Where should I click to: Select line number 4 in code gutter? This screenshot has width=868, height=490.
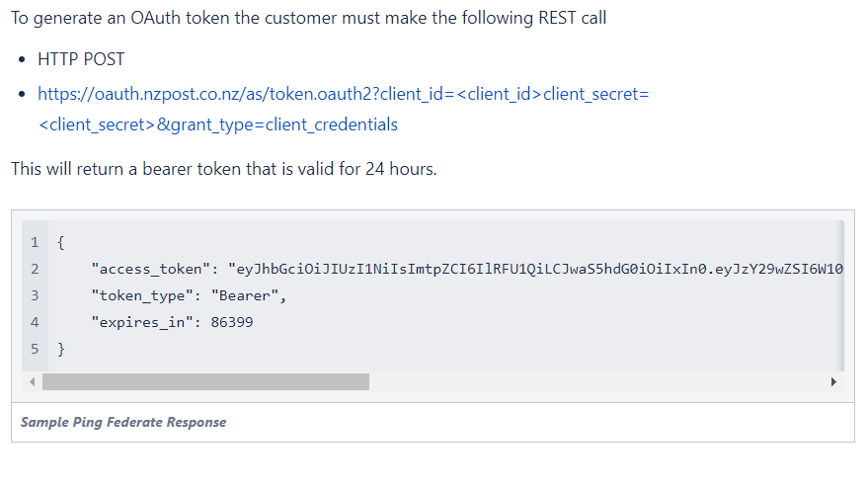click(35, 322)
